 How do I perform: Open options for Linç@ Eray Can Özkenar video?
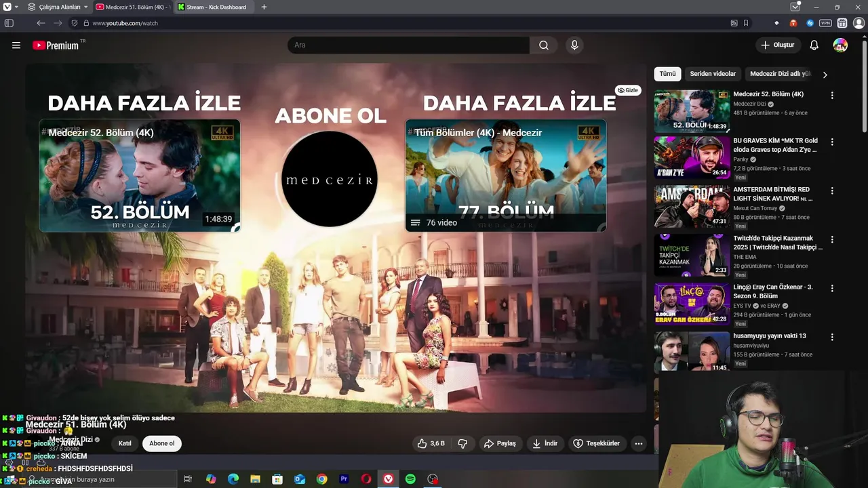(832, 289)
